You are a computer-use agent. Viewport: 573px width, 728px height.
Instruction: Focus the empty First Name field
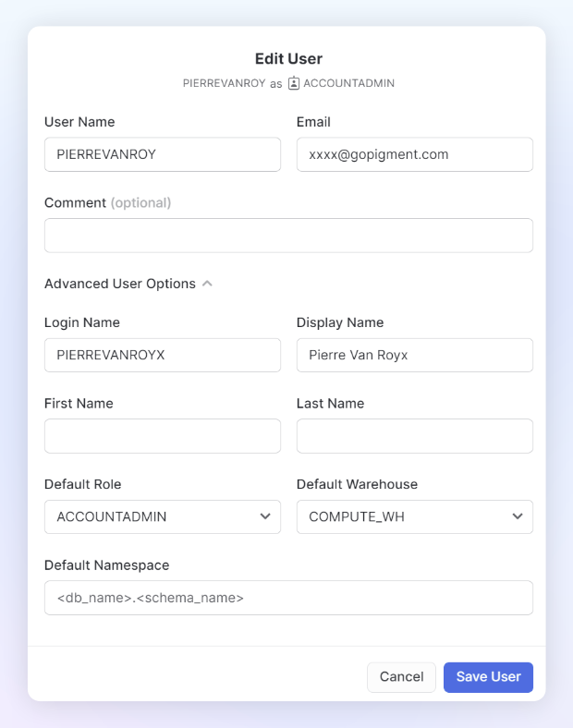(163, 436)
